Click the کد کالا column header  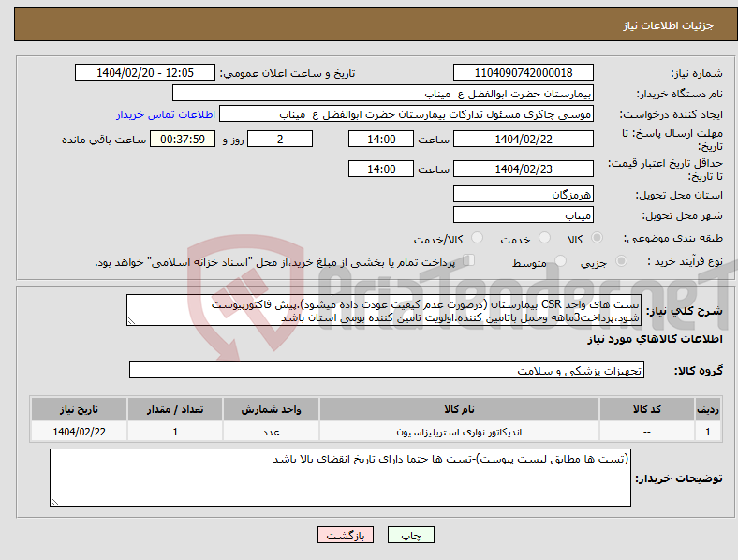click(647, 409)
